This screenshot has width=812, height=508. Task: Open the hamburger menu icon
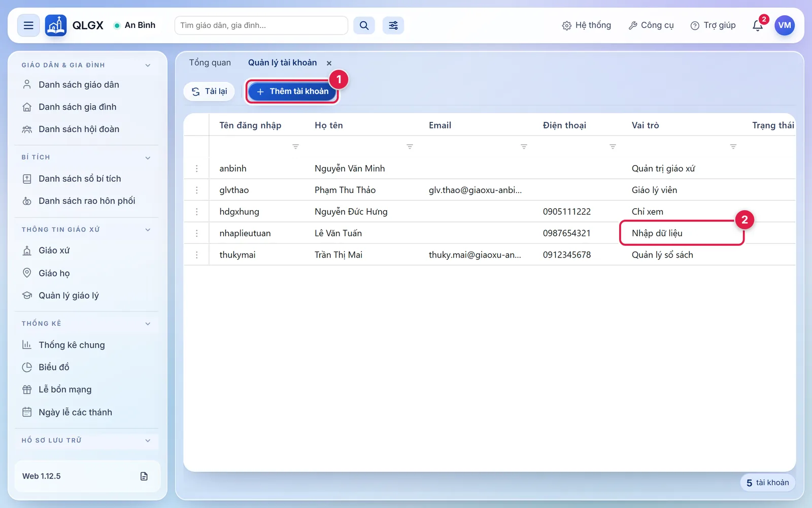[28, 25]
